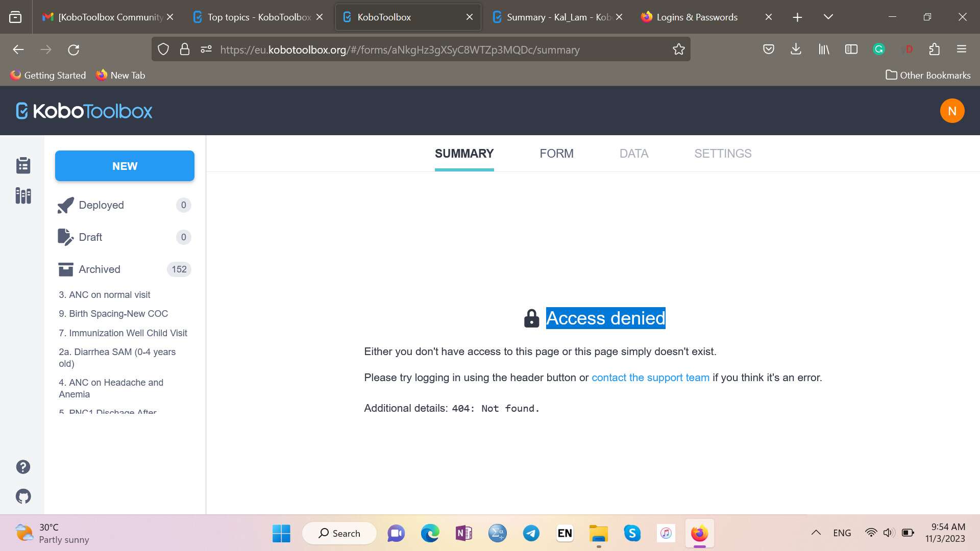Image resolution: width=980 pixels, height=551 pixels.
Task: Open the projects panel in the sidebar
Action: click(x=23, y=165)
